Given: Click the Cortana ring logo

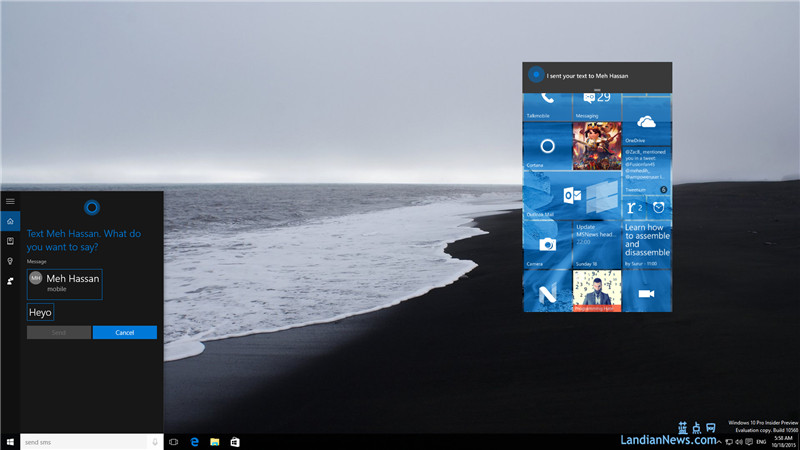Looking at the screenshot, I should coord(92,207).
